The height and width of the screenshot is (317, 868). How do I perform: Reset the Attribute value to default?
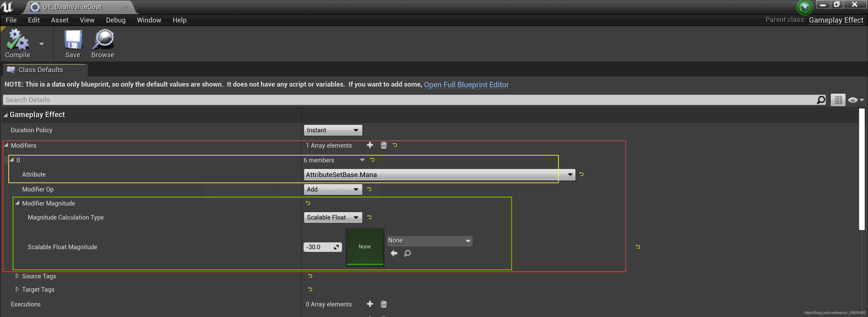coord(581,174)
